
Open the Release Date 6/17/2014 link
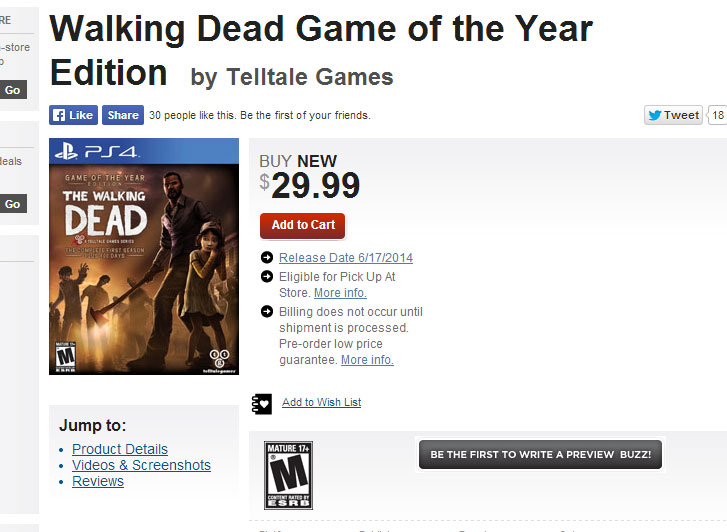pyautogui.click(x=345, y=258)
